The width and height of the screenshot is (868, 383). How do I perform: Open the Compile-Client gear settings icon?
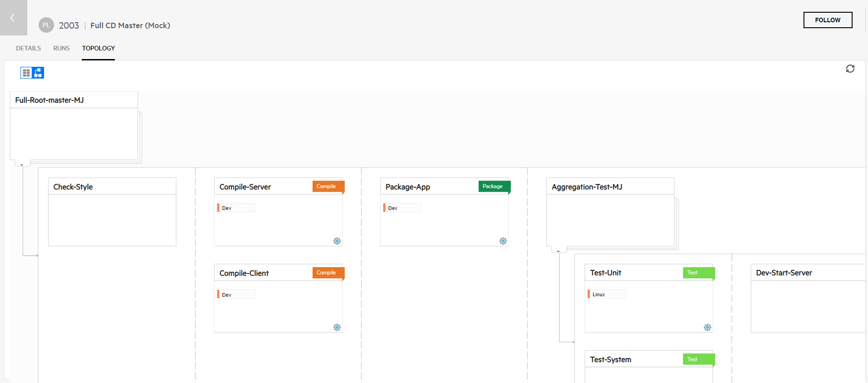click(x=337, y=327)
